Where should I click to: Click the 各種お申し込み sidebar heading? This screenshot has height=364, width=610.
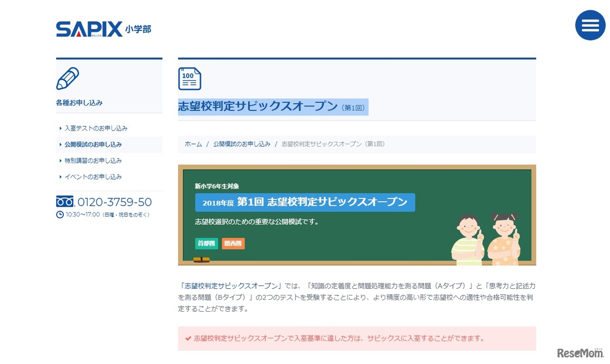(x=79, y=102)
